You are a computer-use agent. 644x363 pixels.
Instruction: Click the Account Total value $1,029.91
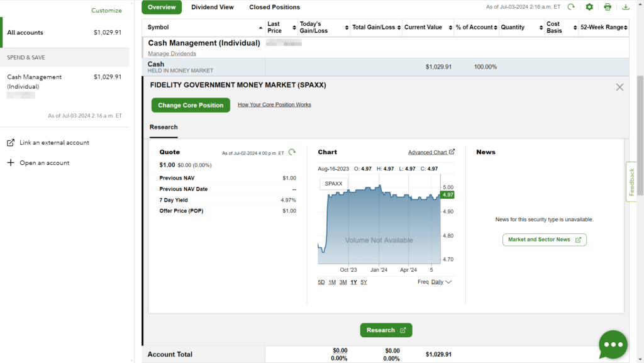tap(438, 354)
